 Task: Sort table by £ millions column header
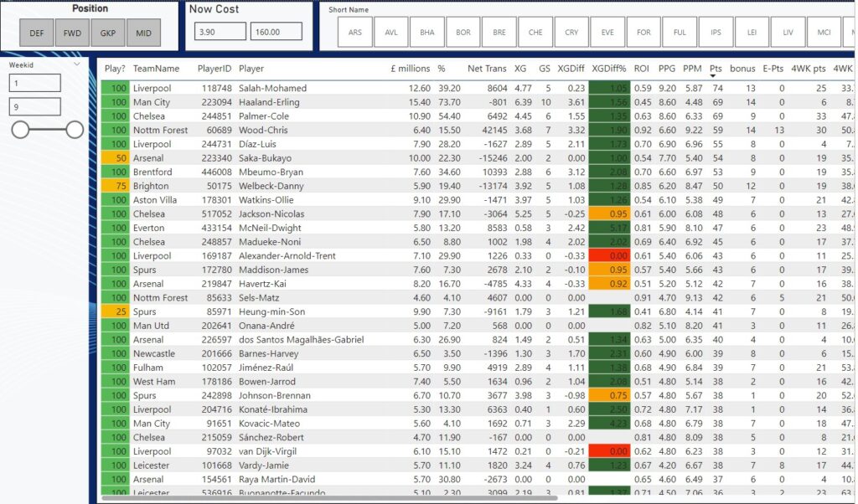tap(410, 69)
